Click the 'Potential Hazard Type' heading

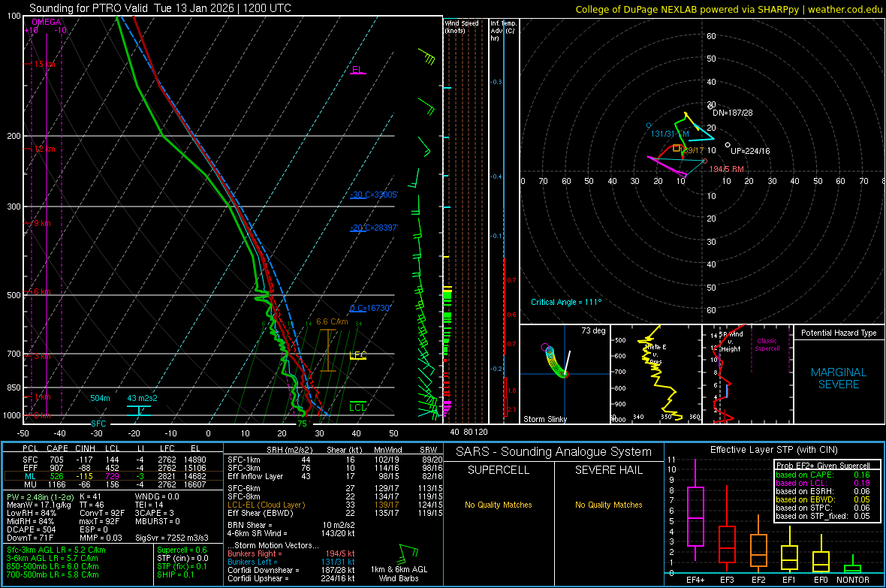pos(839,333)
